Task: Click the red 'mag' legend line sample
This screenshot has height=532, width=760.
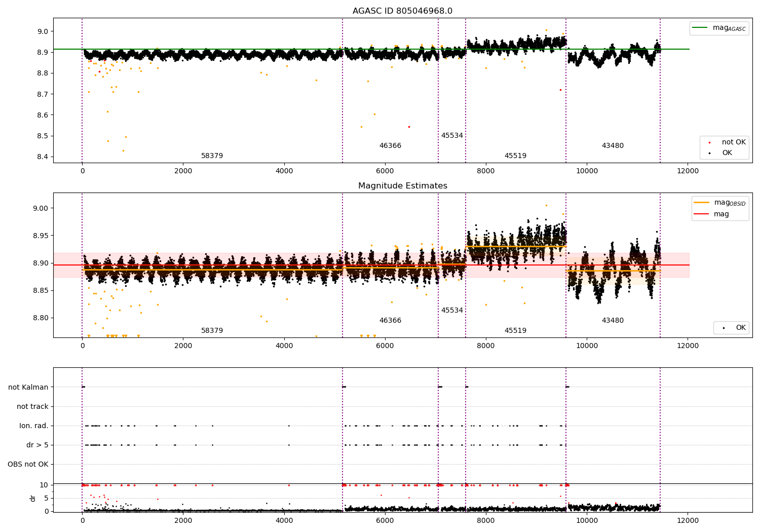Action: pos(702,214)
